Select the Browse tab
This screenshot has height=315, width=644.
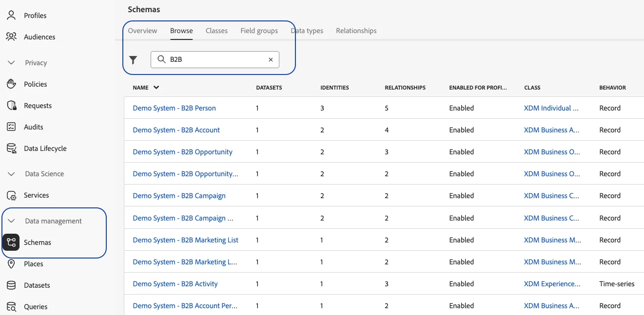181,31
